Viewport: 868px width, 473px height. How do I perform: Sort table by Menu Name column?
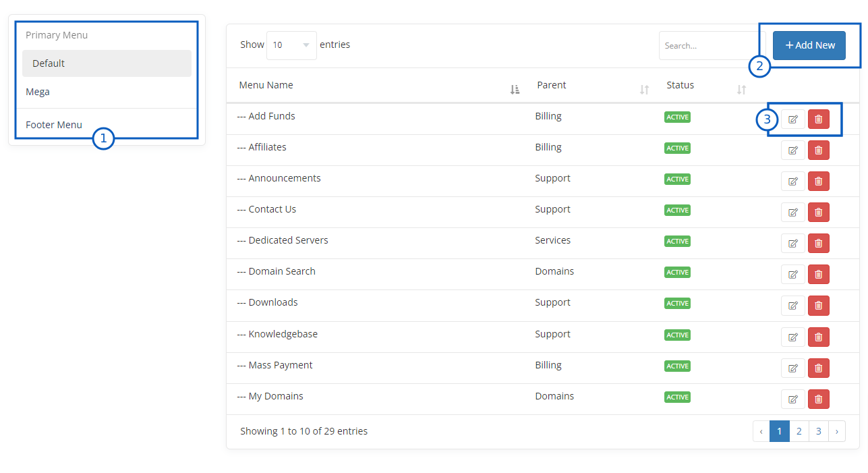tap(515, 89)
